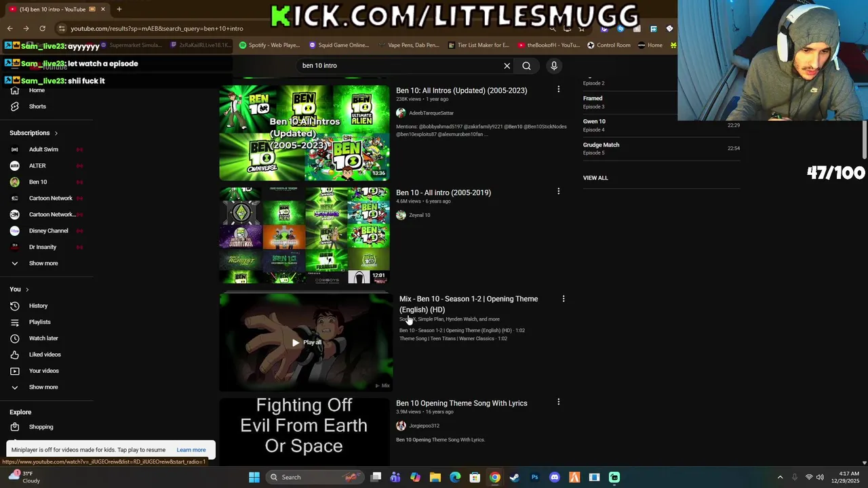Screen dimensions: 868x488
Task: Open a new browser tab with plus
Action: click(119, 9)
